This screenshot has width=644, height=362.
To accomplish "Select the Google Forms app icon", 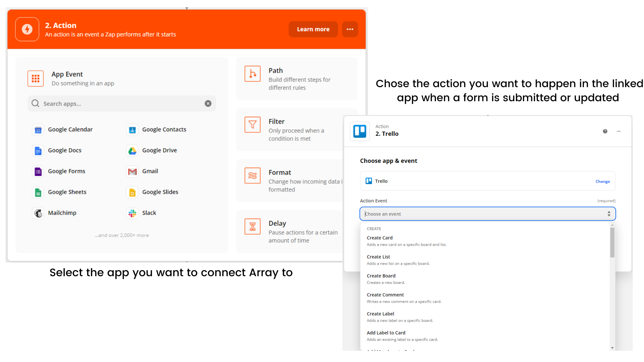I will coord(38,172).
